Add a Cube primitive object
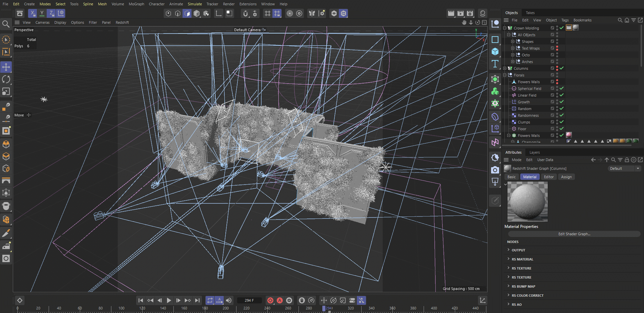This screenshot has width=644, height=313. [x=495, y=52]
